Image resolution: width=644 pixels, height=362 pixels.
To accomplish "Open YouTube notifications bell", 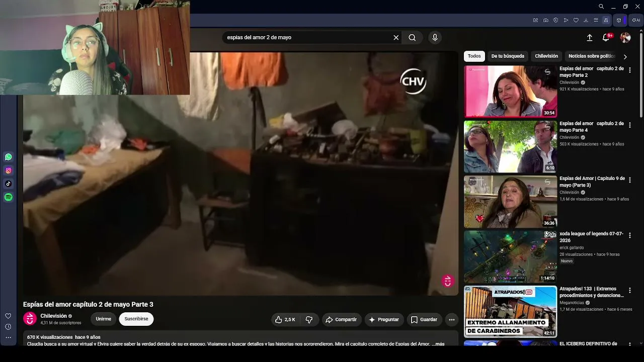I will pyautogui.click(x=606, y=37).
